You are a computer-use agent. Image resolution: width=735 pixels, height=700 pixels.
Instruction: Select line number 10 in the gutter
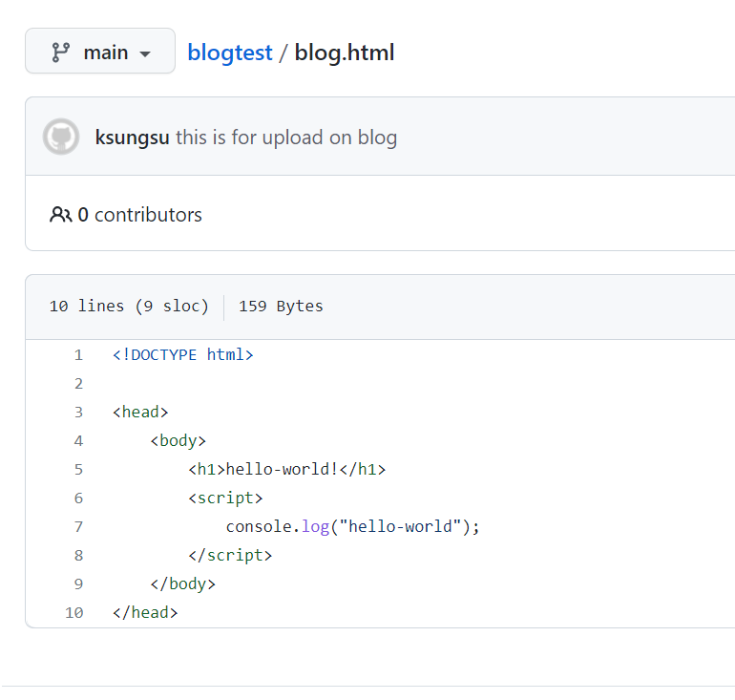coord(74,613)
